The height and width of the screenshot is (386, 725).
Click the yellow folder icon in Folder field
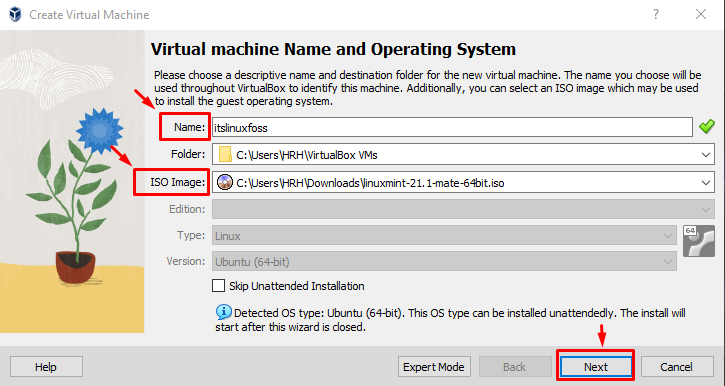(225, 154)
